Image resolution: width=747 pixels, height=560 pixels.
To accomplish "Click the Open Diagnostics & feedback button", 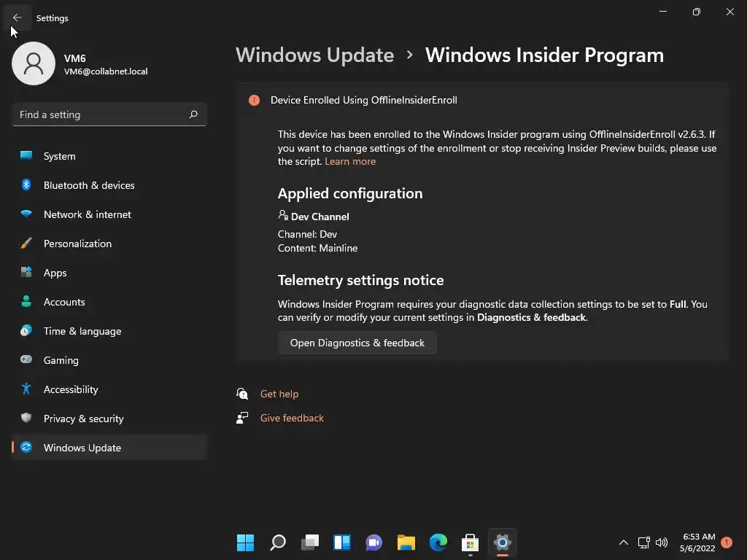I will coord(357,343).
